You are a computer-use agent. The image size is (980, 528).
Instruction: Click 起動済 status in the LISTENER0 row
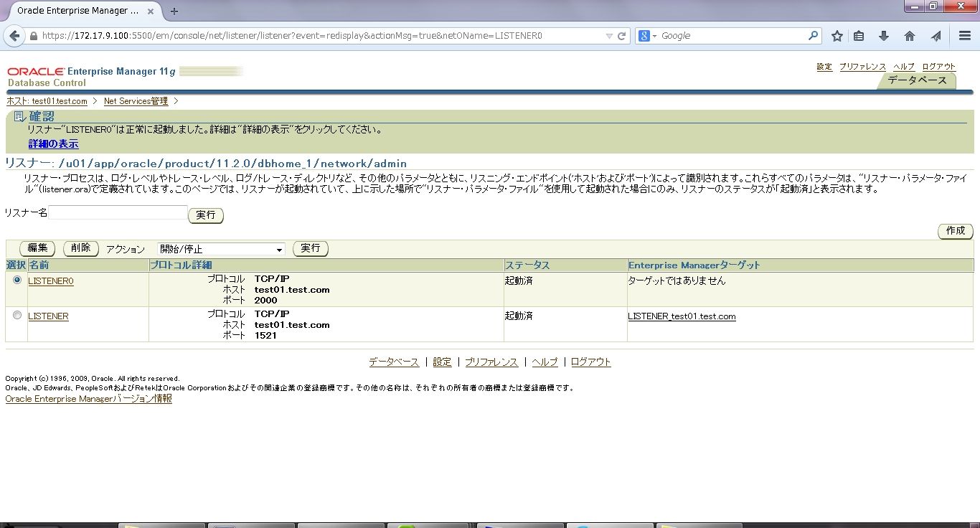519,281
